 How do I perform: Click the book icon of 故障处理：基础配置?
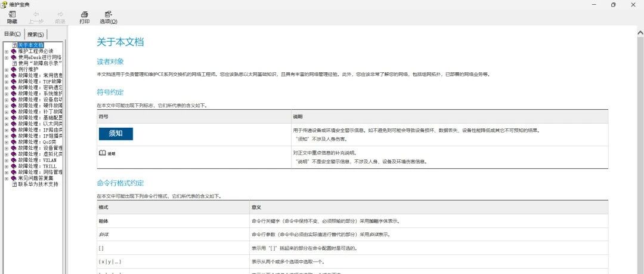coord(14,118)
